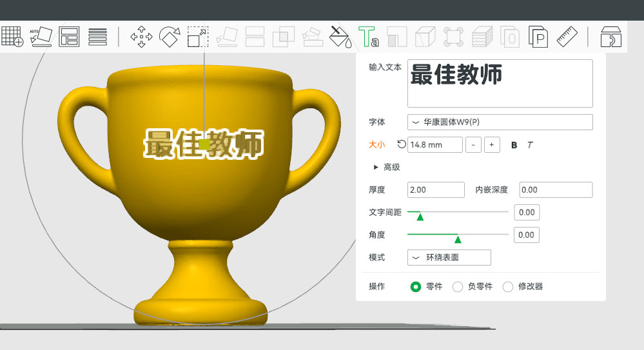The width and height of the screenshot is (644, 350).
Task: Click the grayed Support painting icon
Action: pos(396,37)
